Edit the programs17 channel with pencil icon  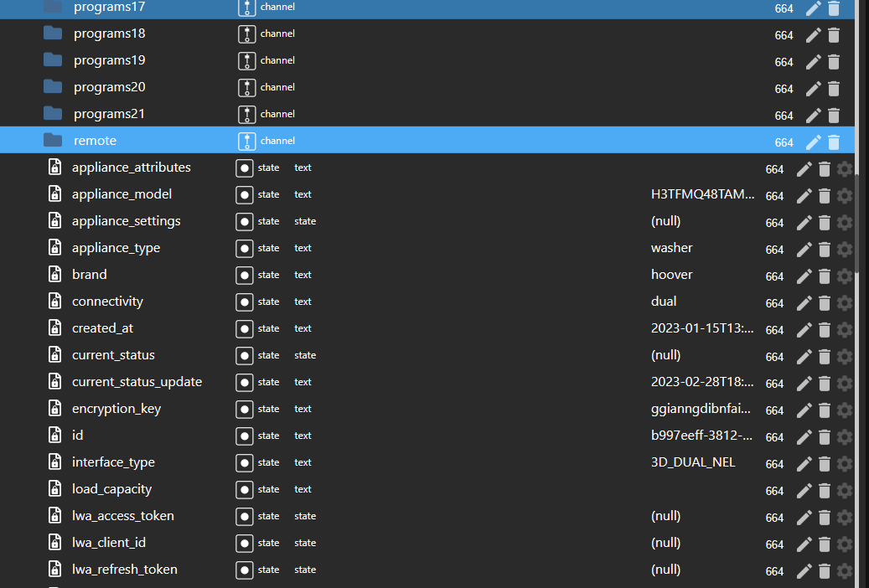click(813, 8)
